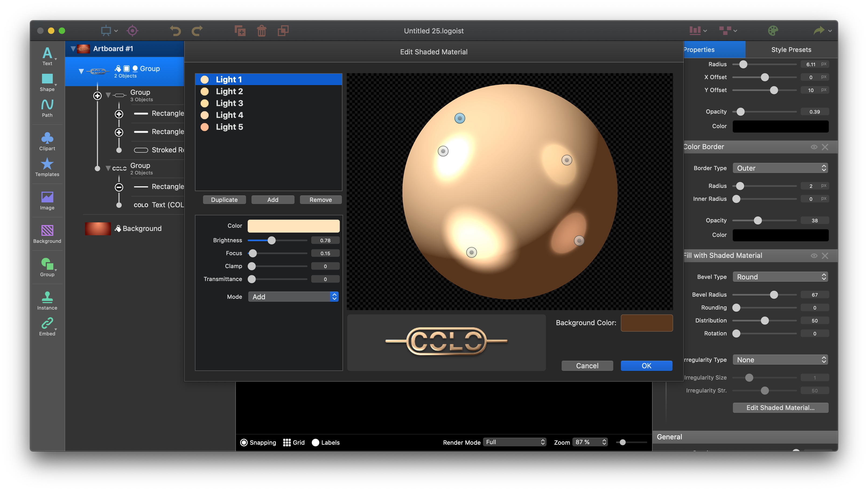
Task: Confirm with the OK button
Action: (646, 366)
